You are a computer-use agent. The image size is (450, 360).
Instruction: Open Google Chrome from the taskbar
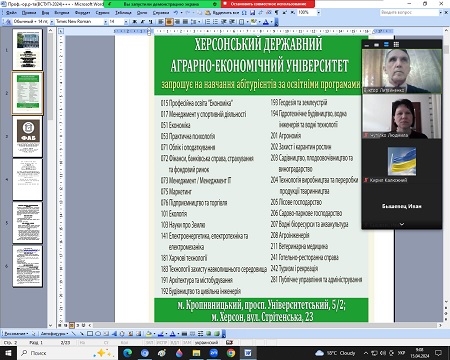tap(231, 353)
